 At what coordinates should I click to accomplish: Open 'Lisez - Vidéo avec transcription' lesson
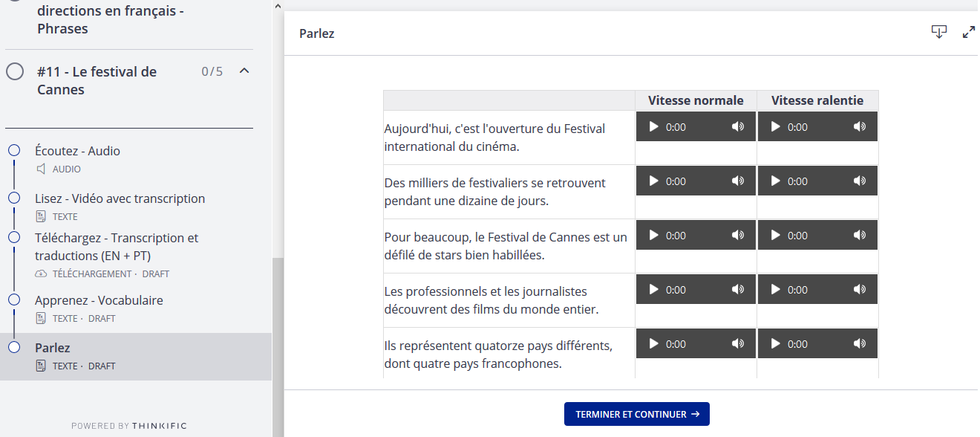pyautogui.click(x=120, y=198)
